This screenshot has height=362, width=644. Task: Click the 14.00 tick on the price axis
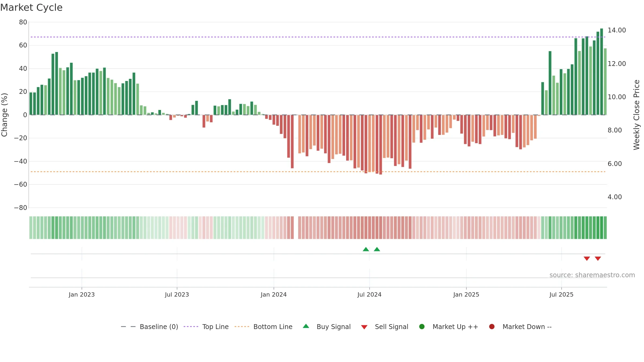point(617,30)
